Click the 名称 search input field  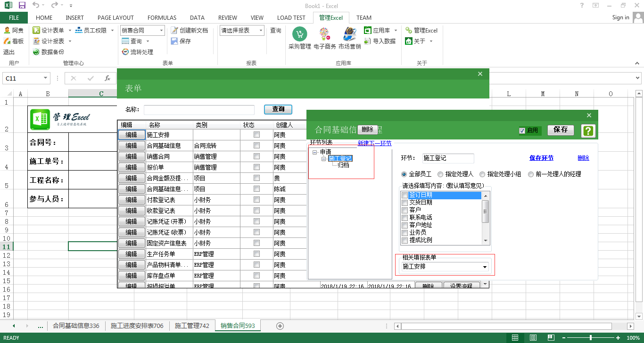point(199,110)
